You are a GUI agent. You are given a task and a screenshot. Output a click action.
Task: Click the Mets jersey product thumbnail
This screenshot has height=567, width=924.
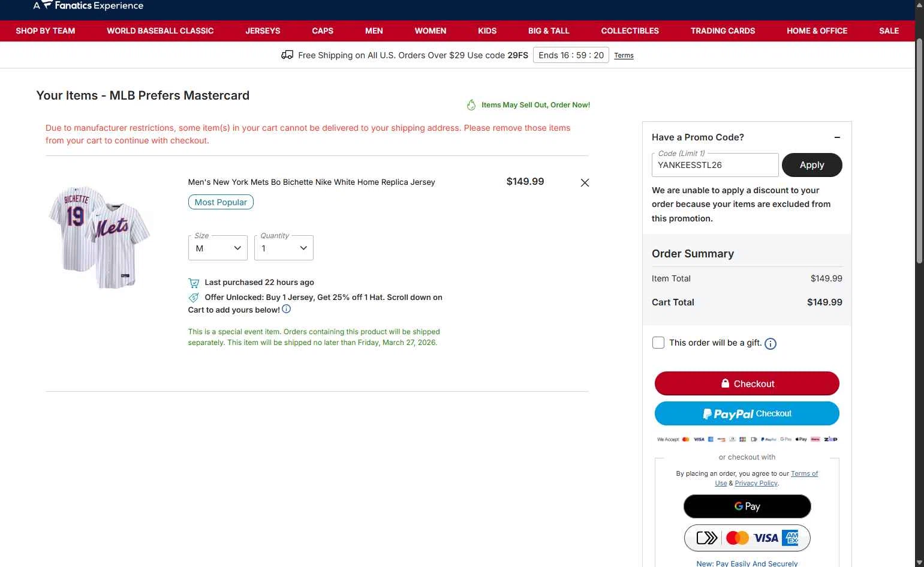pyautogui.click(x=100, y=237)
